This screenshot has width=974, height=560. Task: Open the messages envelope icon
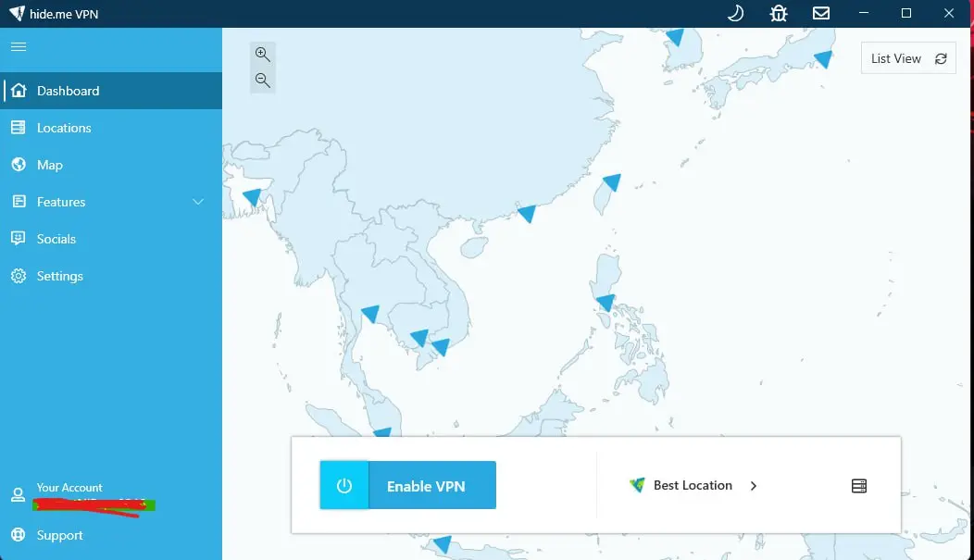pyautogui.click(x=821, y=13)
